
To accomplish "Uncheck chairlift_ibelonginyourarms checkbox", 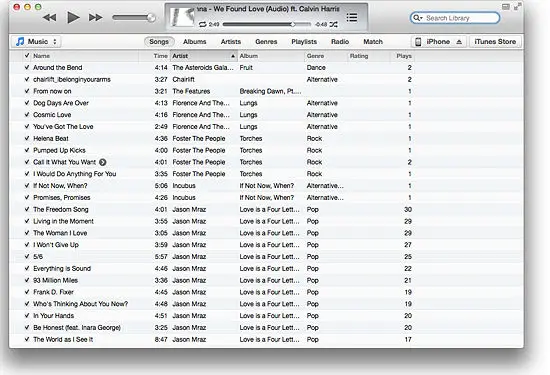I will click(x=27, y=79).
